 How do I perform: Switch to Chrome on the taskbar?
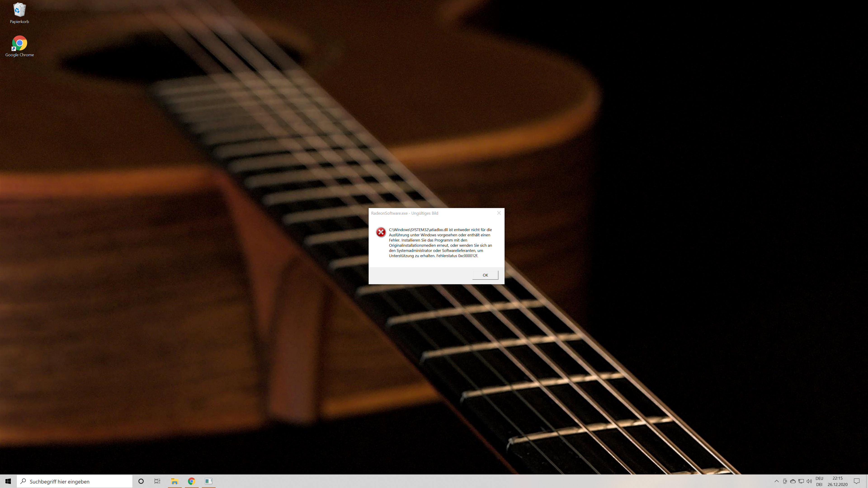click(191, 481)
